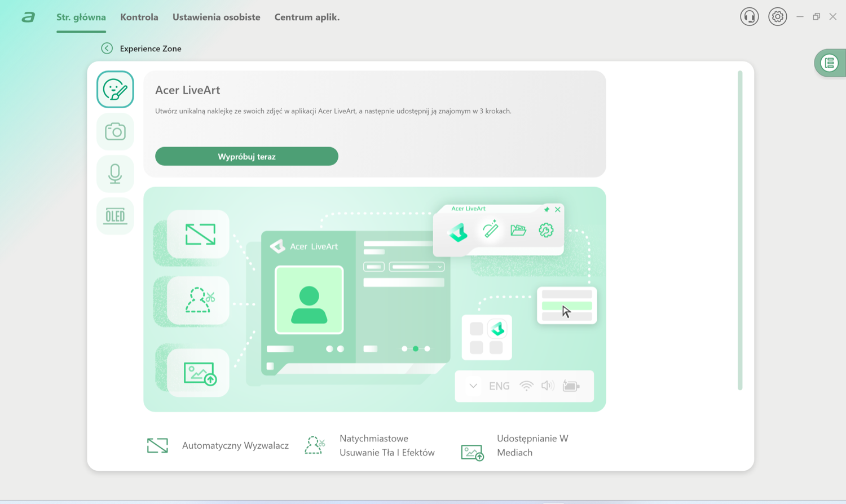The height and width of the screenshot is (504, 846).
Task: Click the Wypróbuj teraz button
Action: pos(246,156)
